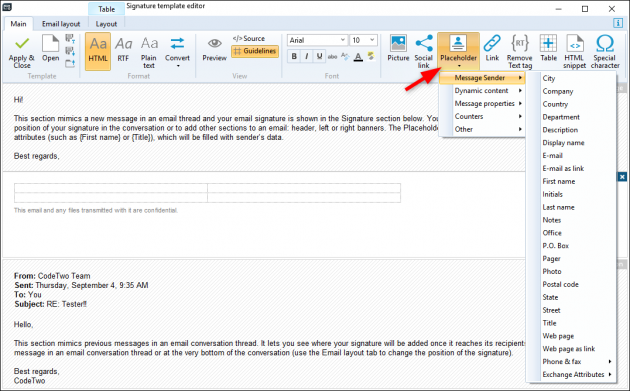Open the Preview view
630x391 pixels.
[x=215, y=49]
